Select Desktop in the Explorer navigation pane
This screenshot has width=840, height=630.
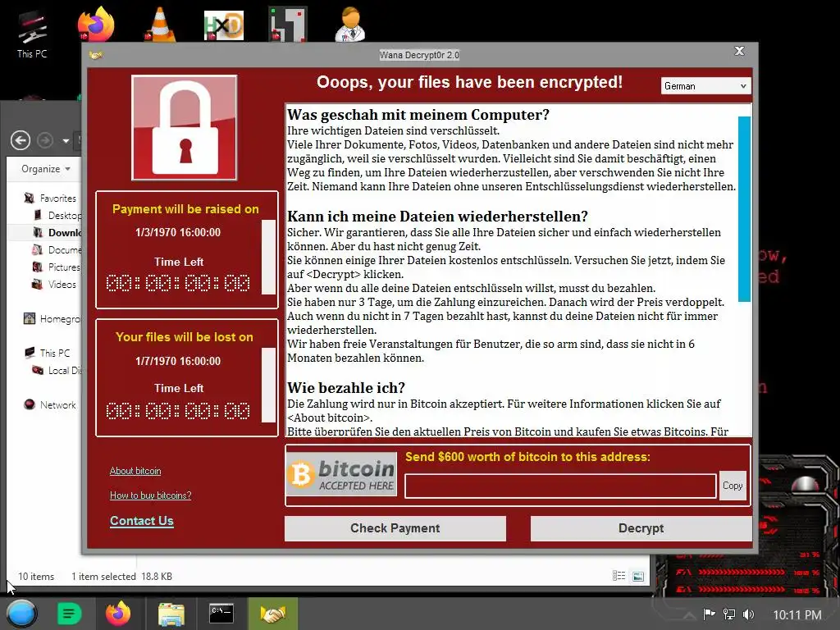tap(57, 216)
